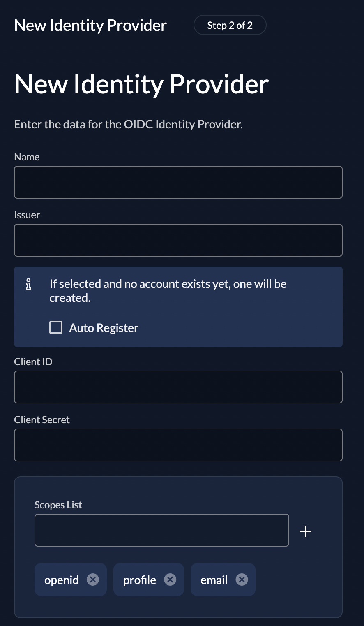Enable the Auto Register checkbox
Image resolution: width=364 pixels, height=626 pixels.
tap(55, 327)
